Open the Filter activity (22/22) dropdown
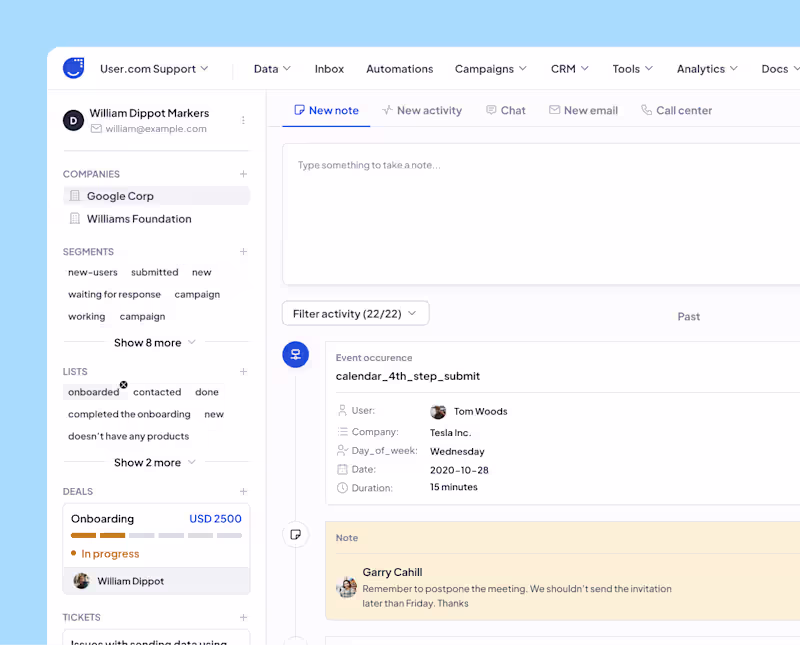The image size is (800, 645). 355,314
